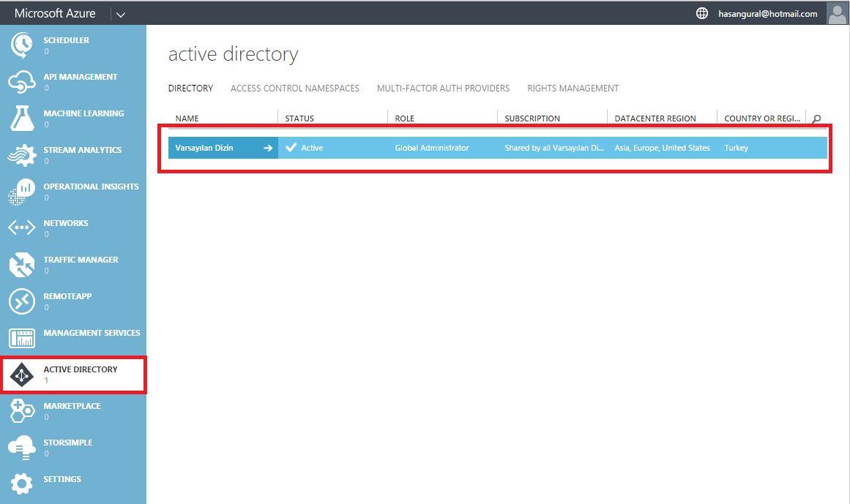850x504 pixels.
Task: Select the Networks icon
Action: click(22, 228)
